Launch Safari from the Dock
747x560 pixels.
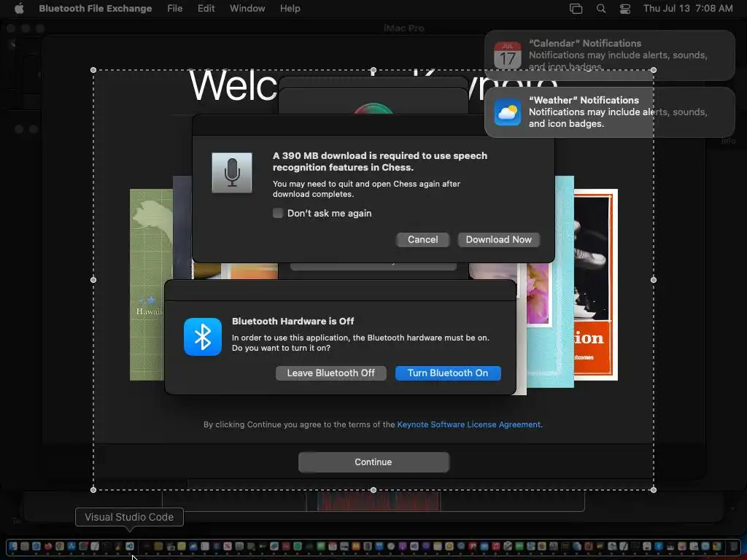click(36, 546)
